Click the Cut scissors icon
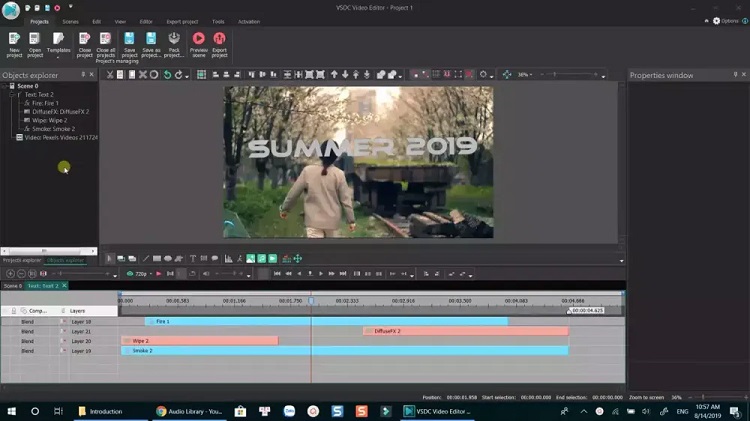 coord(110,75)
